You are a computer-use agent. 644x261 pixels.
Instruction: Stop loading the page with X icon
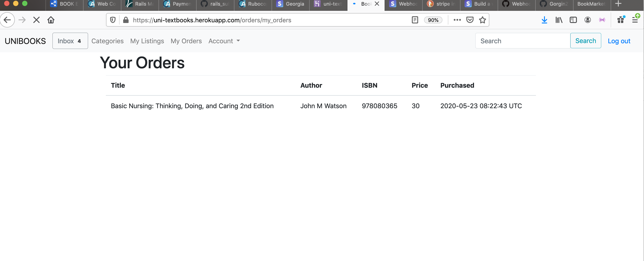[x=36, y=20]
